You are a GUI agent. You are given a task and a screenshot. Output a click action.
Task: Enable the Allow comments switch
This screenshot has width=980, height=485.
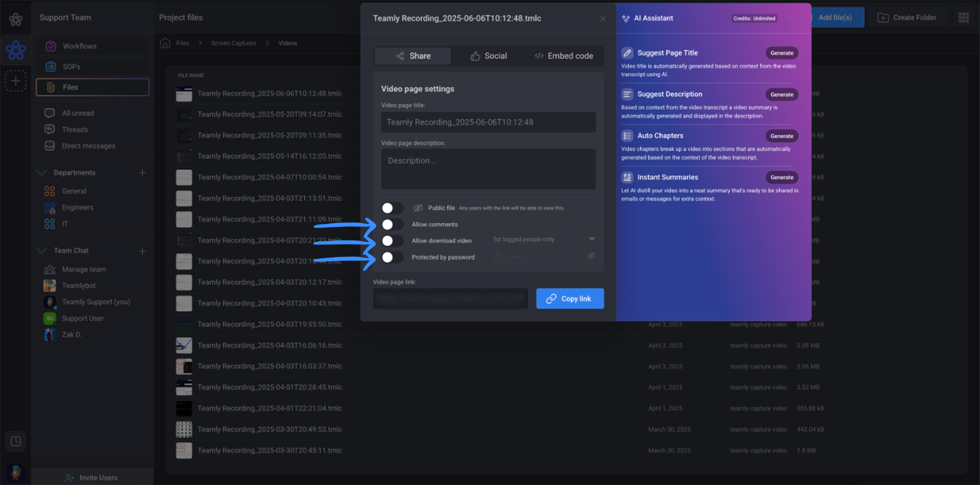[x=392, y=224]
